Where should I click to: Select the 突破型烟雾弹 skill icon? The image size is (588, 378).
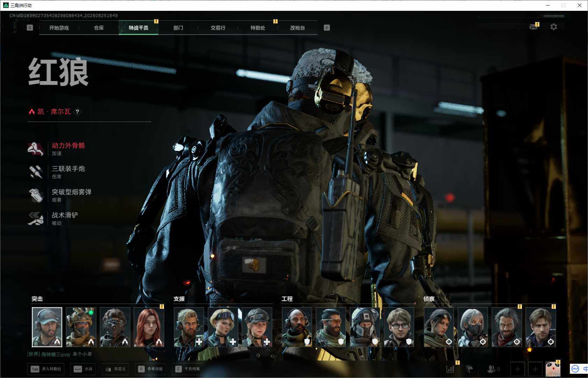click(x=35, y=195)
